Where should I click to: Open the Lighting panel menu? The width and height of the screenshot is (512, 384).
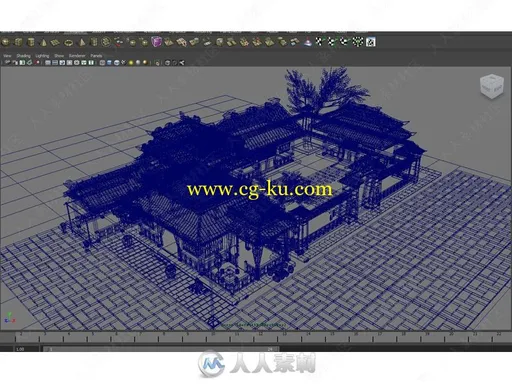pos(42,56)
